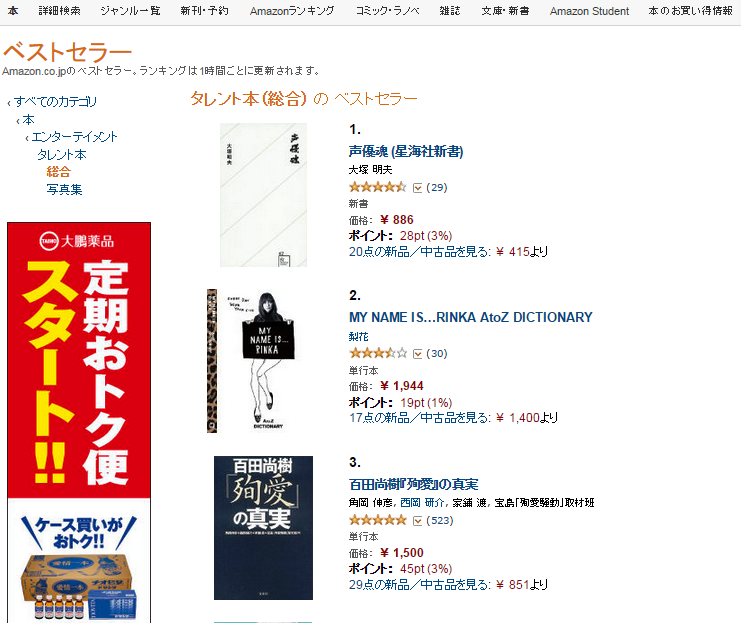
Task: Open the 声優魂 book cover thumbnail
Action: [263, 195]
